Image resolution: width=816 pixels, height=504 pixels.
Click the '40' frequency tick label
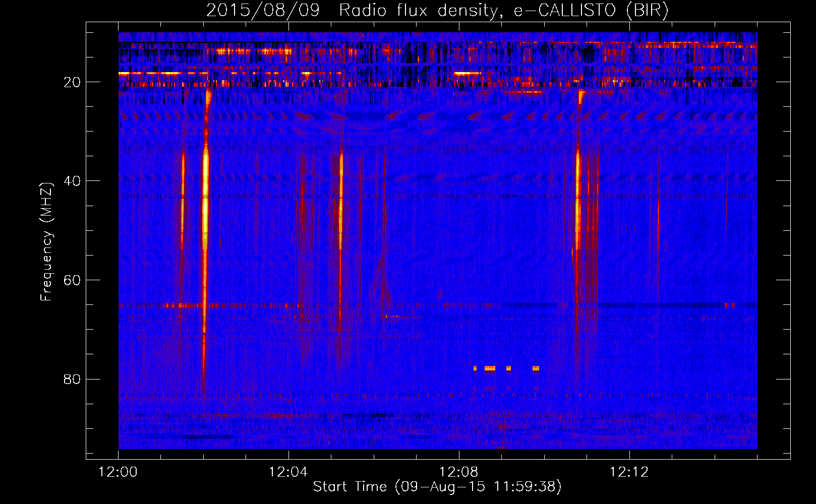pyautogui.click(x=72, y=181)
